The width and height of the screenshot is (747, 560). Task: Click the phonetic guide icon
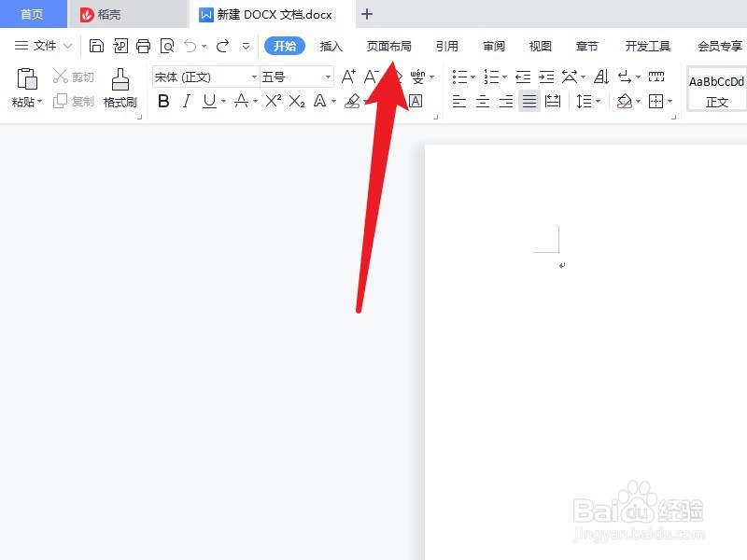[x=417, y=77]
